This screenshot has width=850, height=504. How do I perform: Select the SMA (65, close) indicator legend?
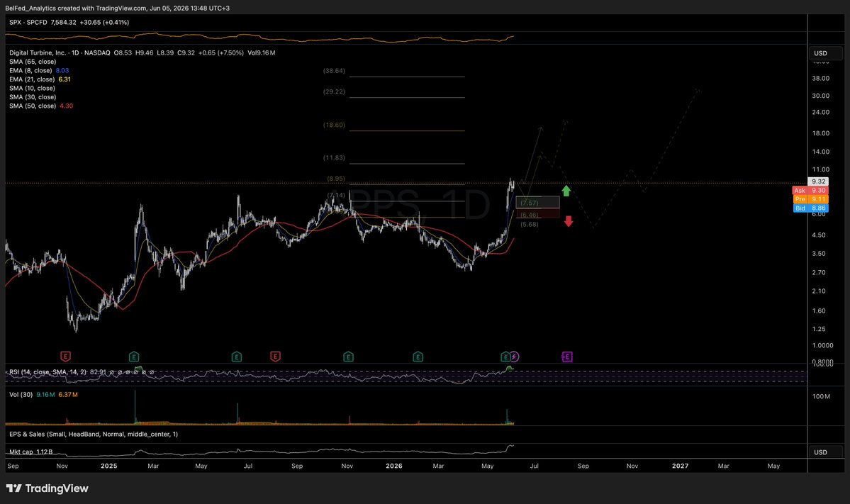pos(33,62)
